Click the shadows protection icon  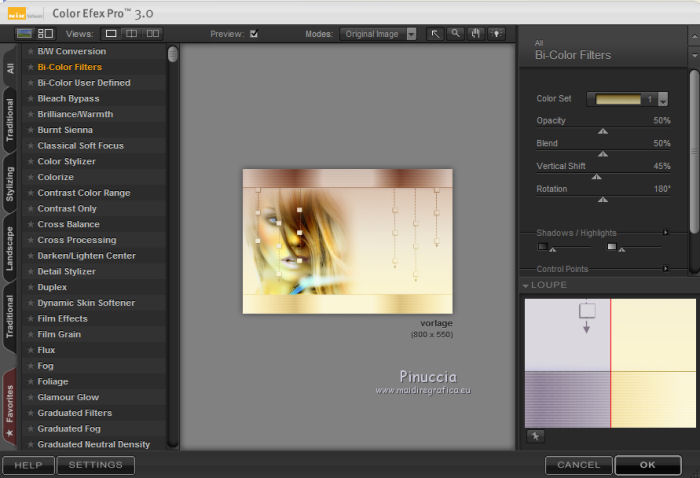pos(543,246)
